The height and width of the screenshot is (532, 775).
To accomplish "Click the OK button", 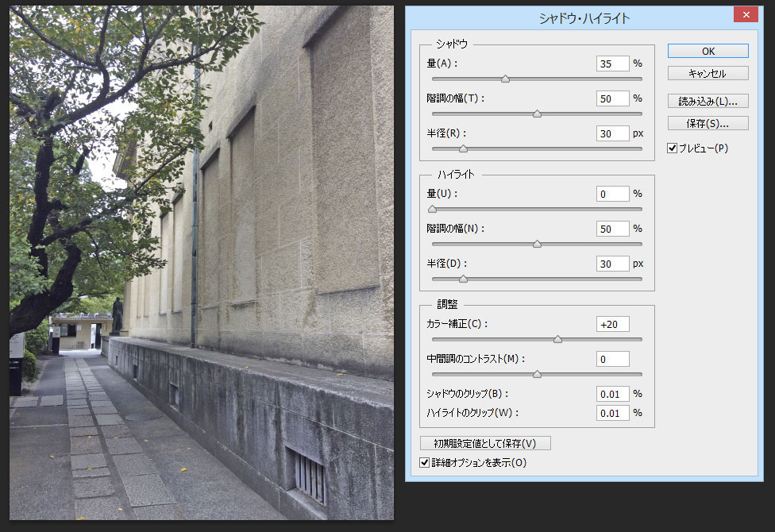I will tap(708, 51).
